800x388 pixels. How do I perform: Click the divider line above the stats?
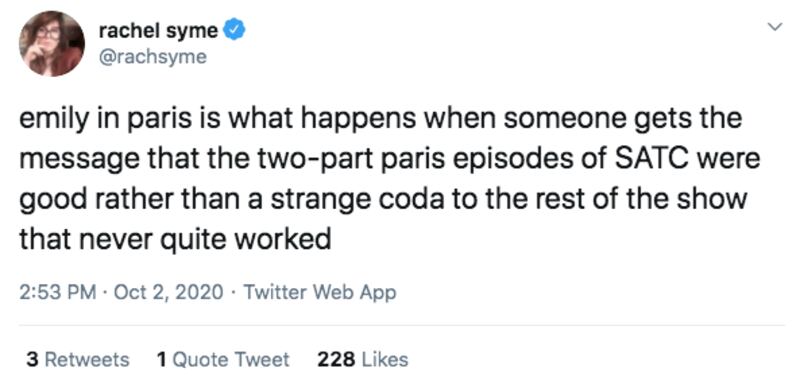pyautogui.click(x=402, y=325)
